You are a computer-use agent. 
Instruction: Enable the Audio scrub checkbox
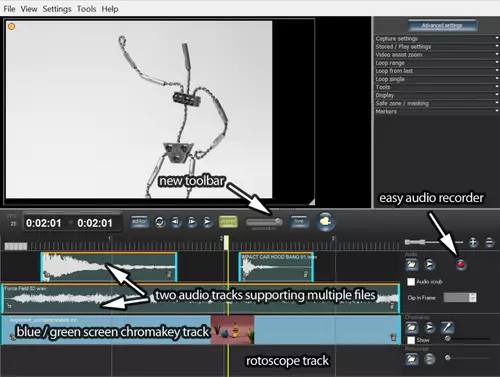tap(411, 282)
